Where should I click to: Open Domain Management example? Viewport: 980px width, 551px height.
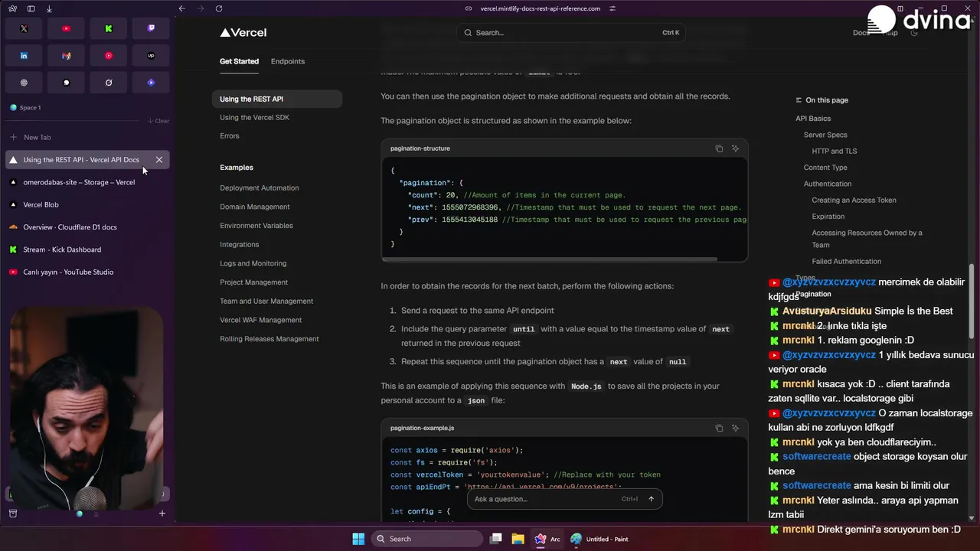[255, 207]
